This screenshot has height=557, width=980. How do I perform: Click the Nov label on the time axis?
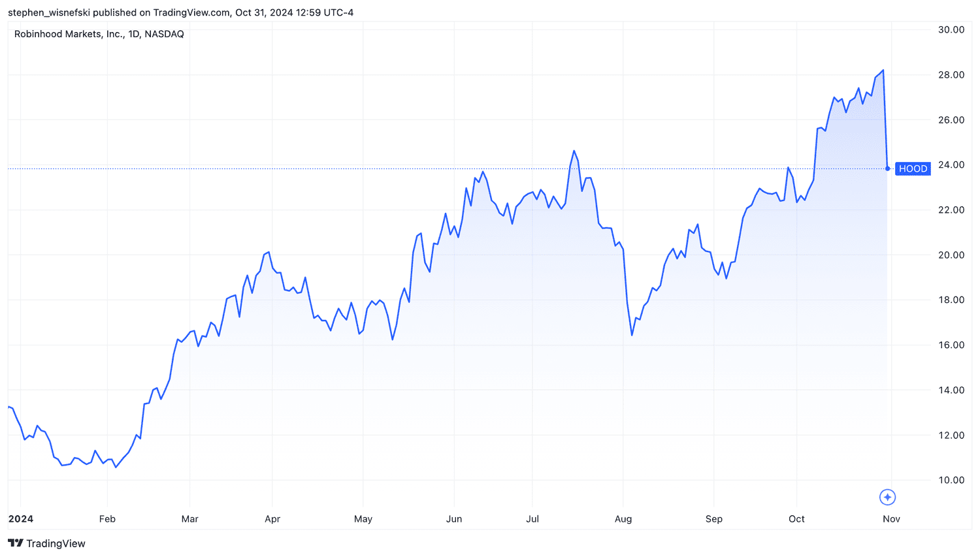[891, 519]
